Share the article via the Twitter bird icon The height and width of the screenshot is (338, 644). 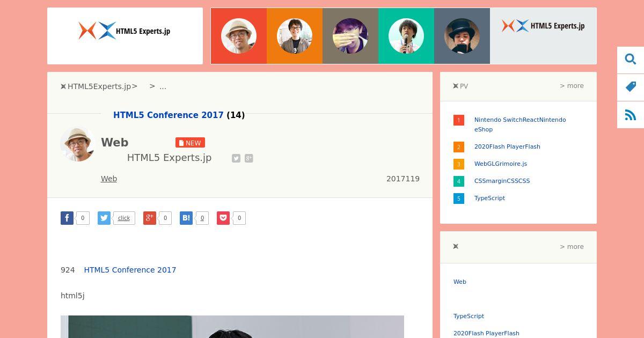point(104,218)
